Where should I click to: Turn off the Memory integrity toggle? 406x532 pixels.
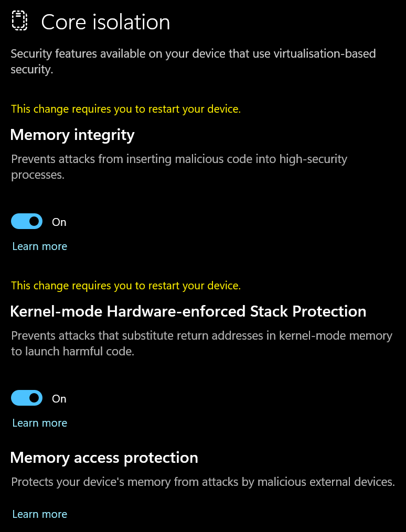(x=27, y=222)
